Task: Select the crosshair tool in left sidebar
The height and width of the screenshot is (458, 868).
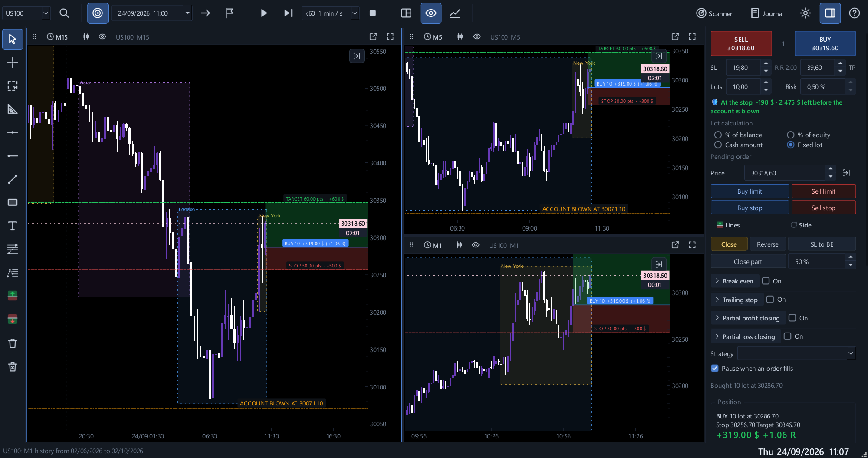Action: pos(13,63)
